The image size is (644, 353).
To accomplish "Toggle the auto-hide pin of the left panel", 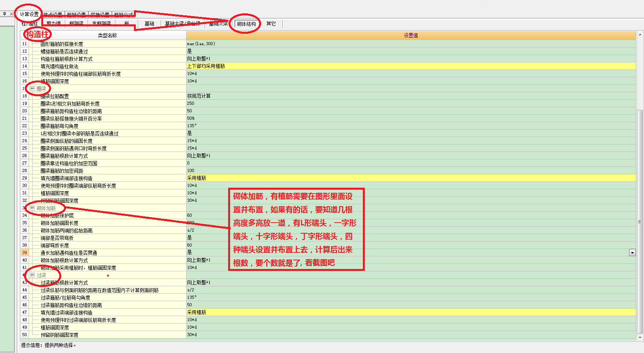I will coord(4,14).
